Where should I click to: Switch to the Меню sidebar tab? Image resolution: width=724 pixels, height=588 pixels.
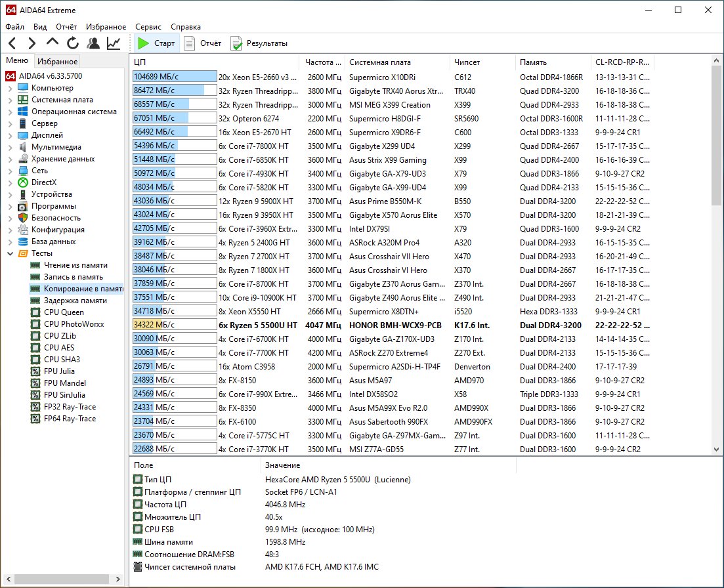pos(17,60)
